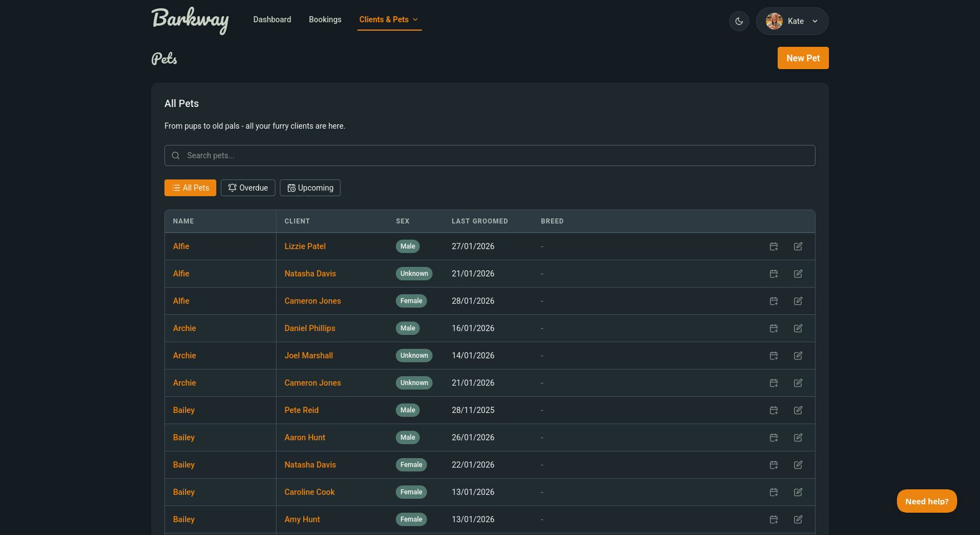Image resolution: width=980 pixels, height=535 pixels.
Task: Click edit icon in Amy Hunt's row
Action: (798, 519)
